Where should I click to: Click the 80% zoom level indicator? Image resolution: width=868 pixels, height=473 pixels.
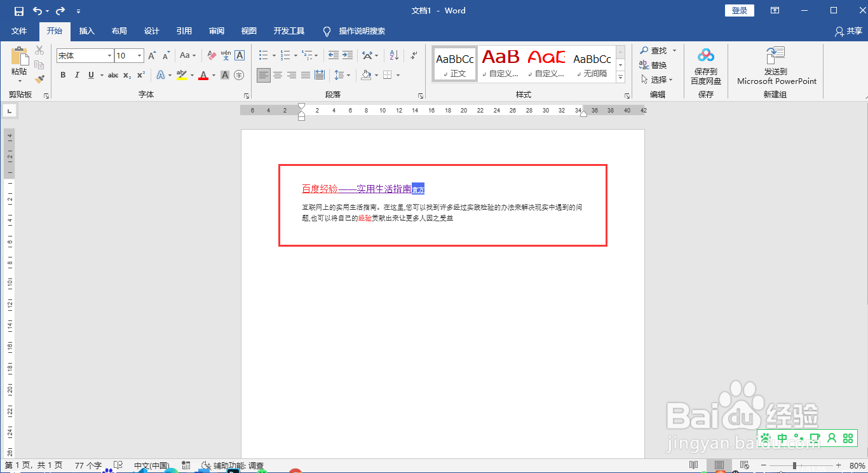point(857,465)
